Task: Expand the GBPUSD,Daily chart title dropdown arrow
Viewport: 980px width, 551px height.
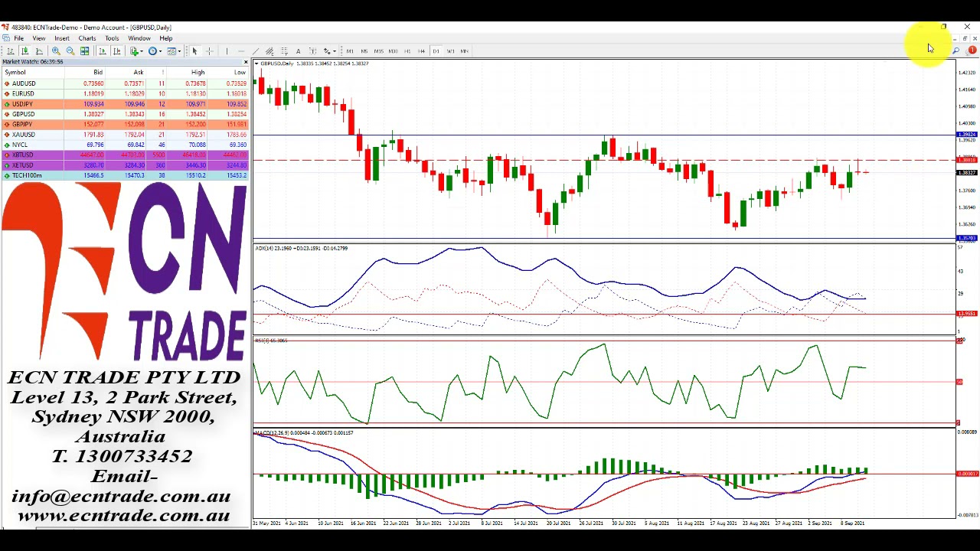Action: pos(256,64)
